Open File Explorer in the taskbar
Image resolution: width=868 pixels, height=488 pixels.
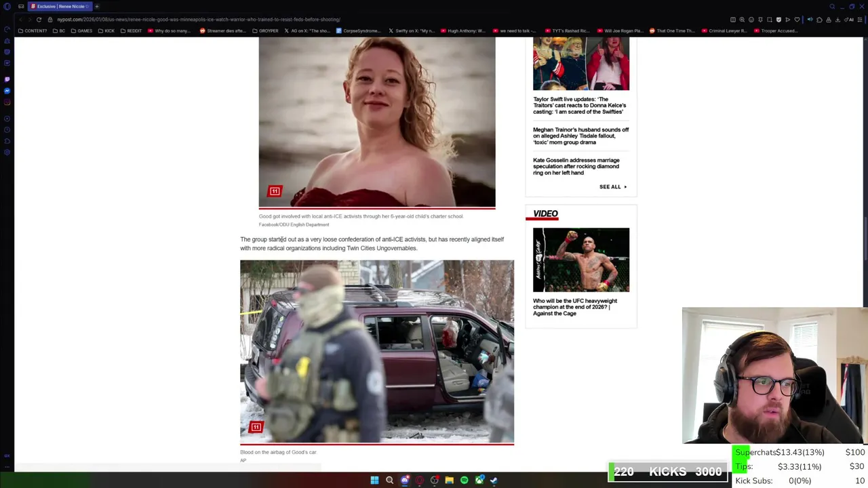[x=449, y=480]
